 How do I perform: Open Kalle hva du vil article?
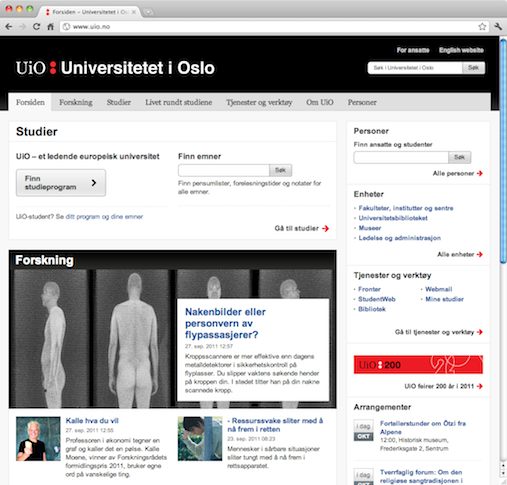(92, 421)
